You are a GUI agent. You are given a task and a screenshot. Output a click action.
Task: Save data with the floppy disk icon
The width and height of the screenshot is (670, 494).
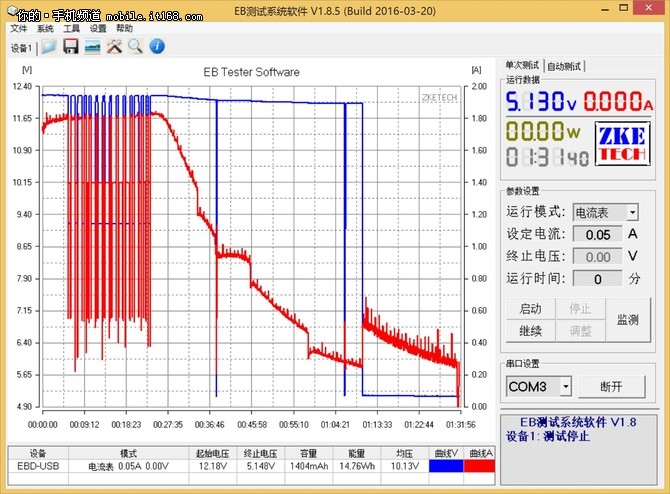click(71, 46)
